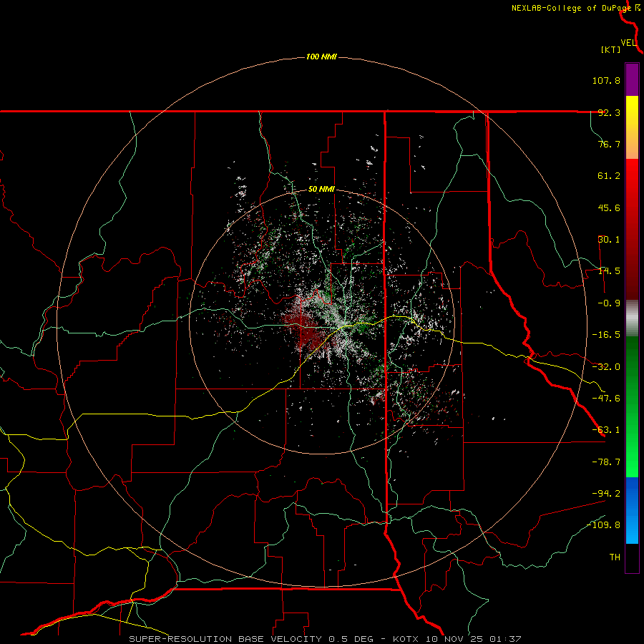Click the NEXLAB-College of DuPage label

tap(572, 8)
